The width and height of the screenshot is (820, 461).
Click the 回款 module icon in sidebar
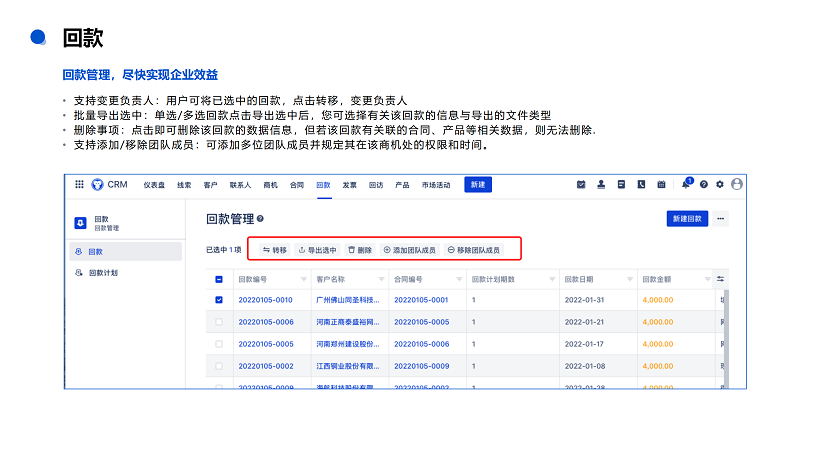coord(80,223)
